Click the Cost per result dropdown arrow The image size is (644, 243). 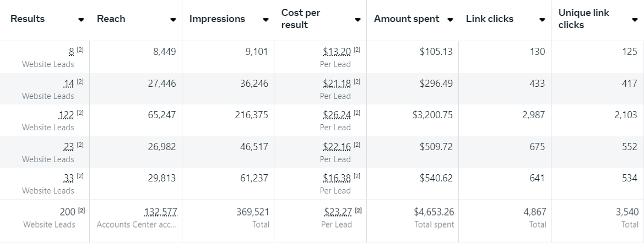coord(358,20)
